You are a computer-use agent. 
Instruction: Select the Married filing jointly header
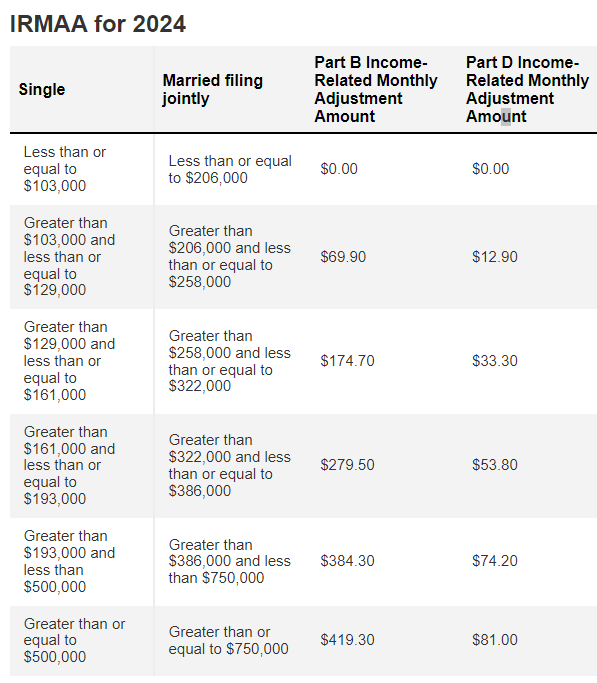click(x=212, y=89)
